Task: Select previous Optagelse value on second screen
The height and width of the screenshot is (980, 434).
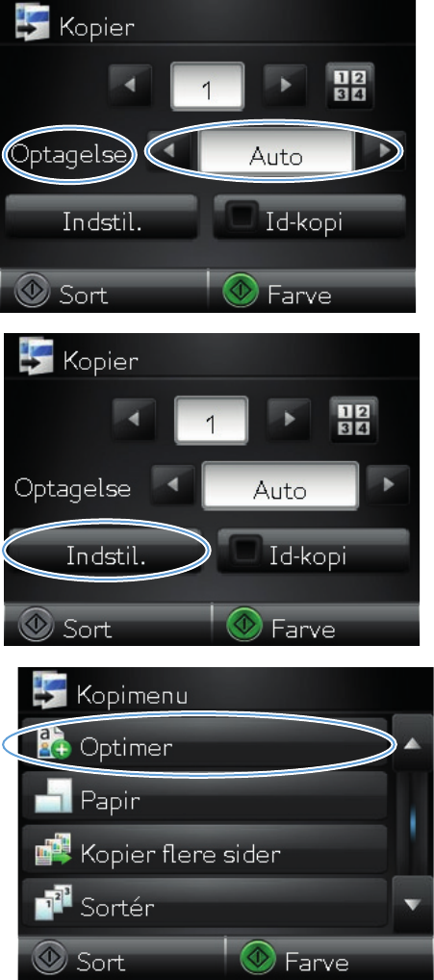Action: (x=173, y=485)
